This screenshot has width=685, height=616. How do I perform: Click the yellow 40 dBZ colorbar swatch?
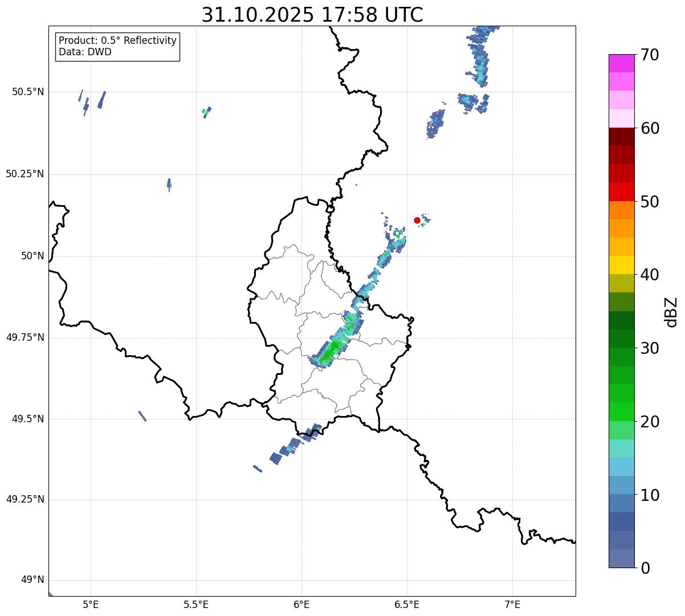click(x=621, y=265)
